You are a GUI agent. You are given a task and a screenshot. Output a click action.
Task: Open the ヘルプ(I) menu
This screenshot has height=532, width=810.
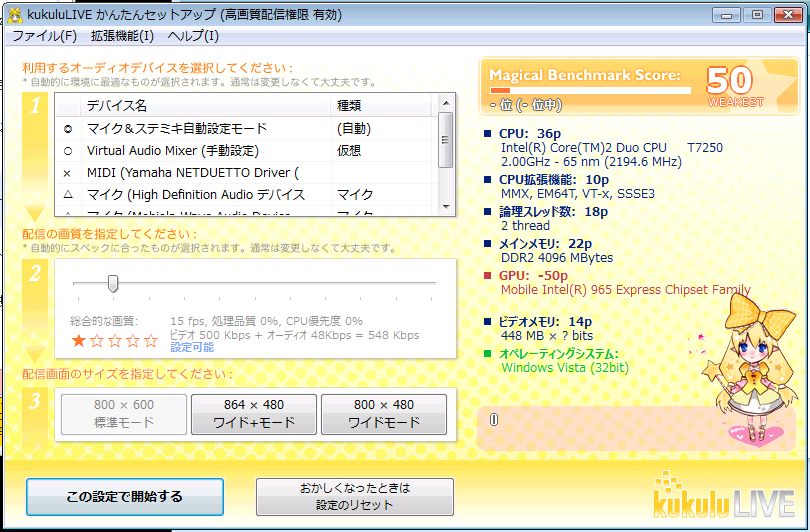pyautogui.click(x=193, y=36)
